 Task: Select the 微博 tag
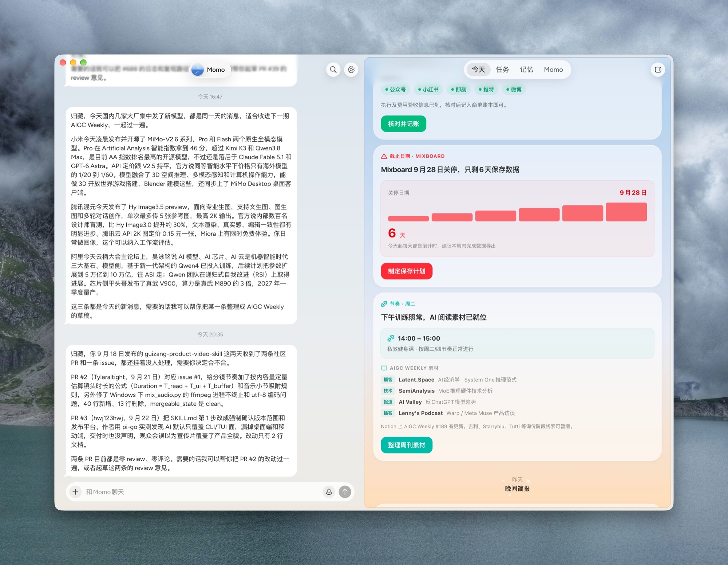[514, 90]
